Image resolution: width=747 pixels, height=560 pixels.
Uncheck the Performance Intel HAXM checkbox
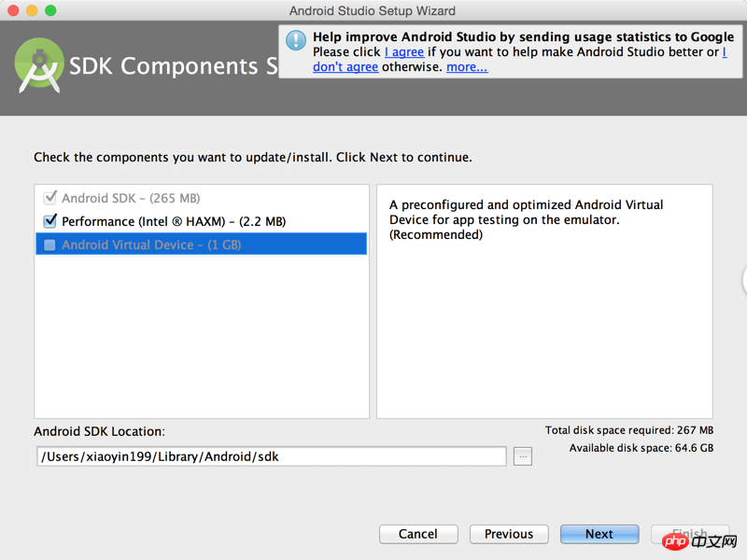pos(49,221)
